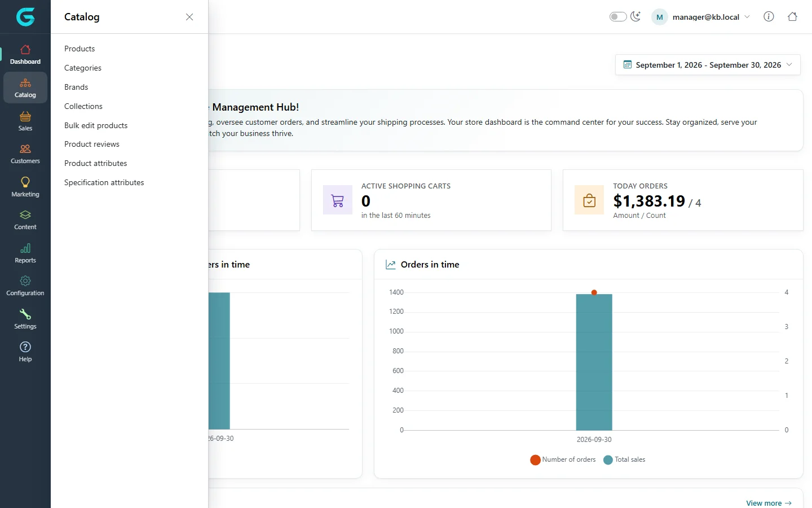Close the Catalog panel

(189, 17)
